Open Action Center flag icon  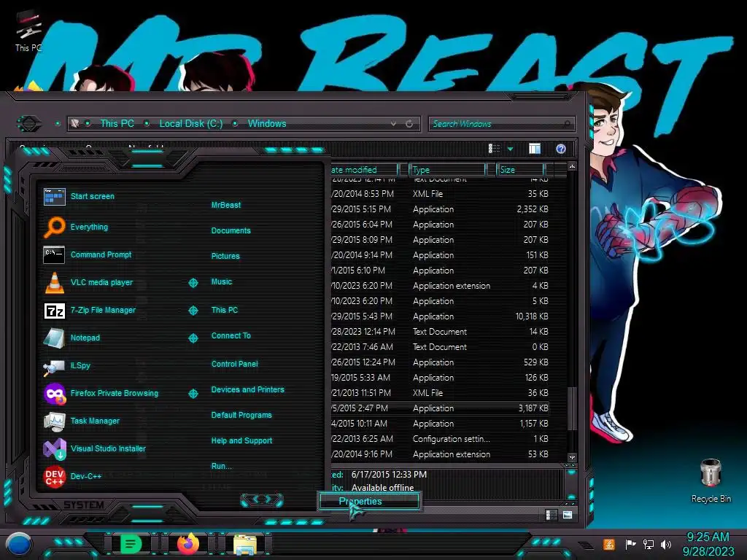coord(630,544)
